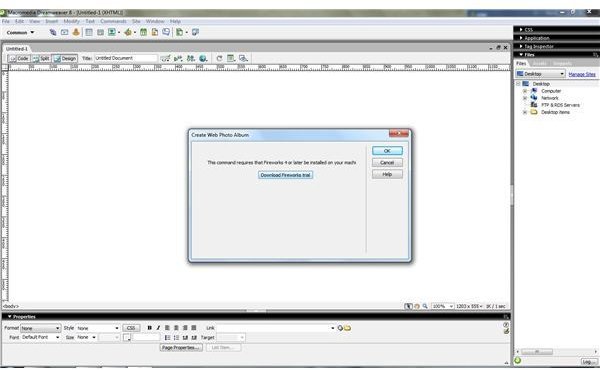This screenshot has height=370, width=600.
Task: Toggle Align Right in Properties
Action: click(185, 328)
